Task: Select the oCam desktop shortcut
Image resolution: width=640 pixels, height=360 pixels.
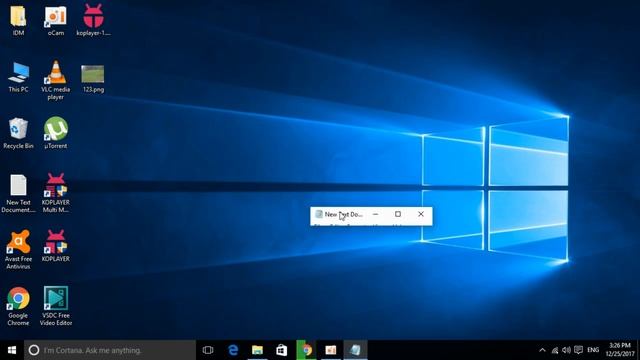Action: tap(56, 19)
